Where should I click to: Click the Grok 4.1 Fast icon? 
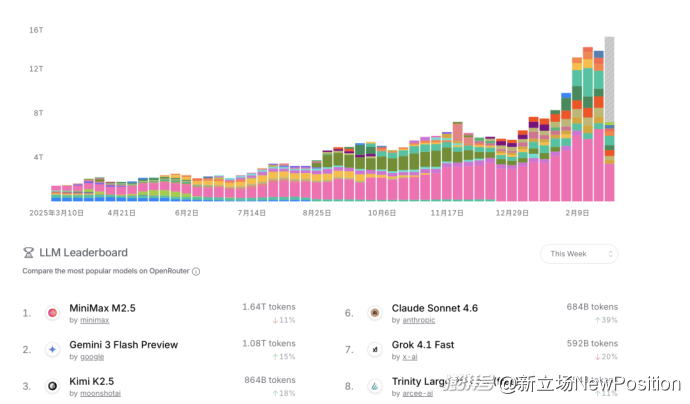click(375, 350)
